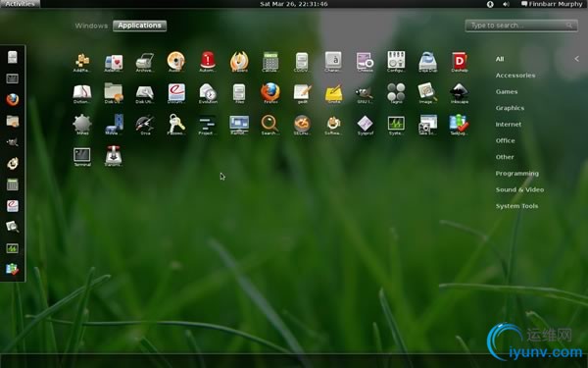The height and width of the screenshot is (368, 588).
Task: Launch the Project Management application
Action: (x=208, y=125)
